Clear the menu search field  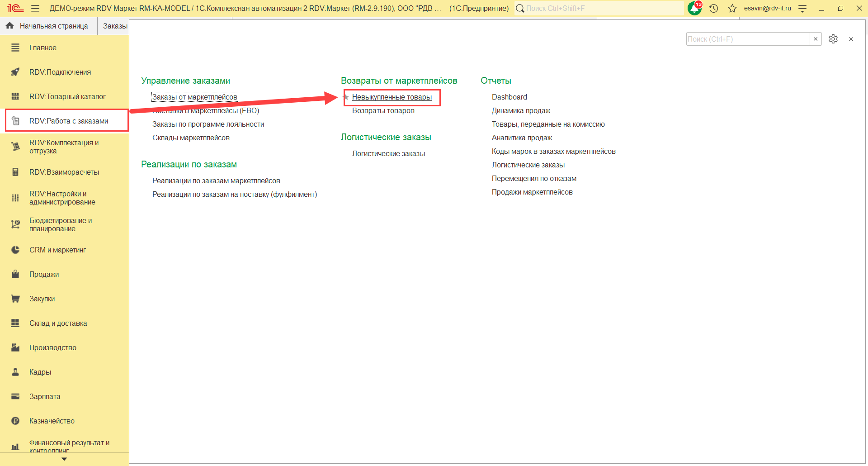pos(816,39)
